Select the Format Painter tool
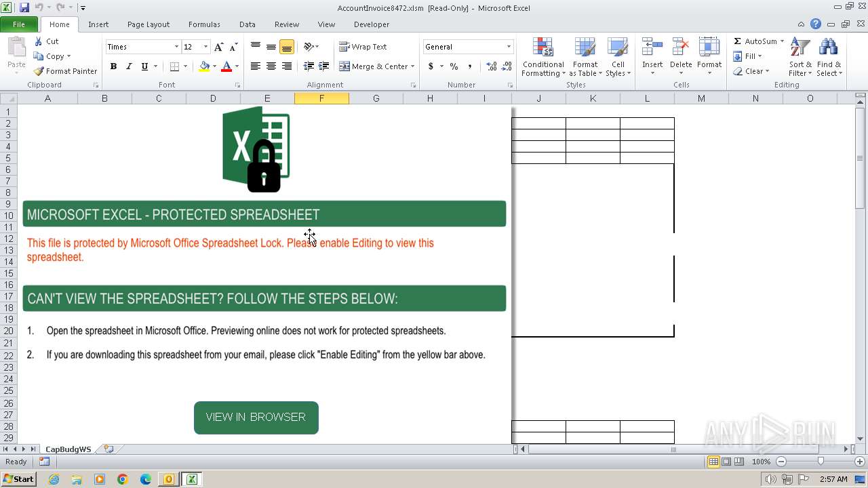868x488 pixels. (x=66, y=71)
